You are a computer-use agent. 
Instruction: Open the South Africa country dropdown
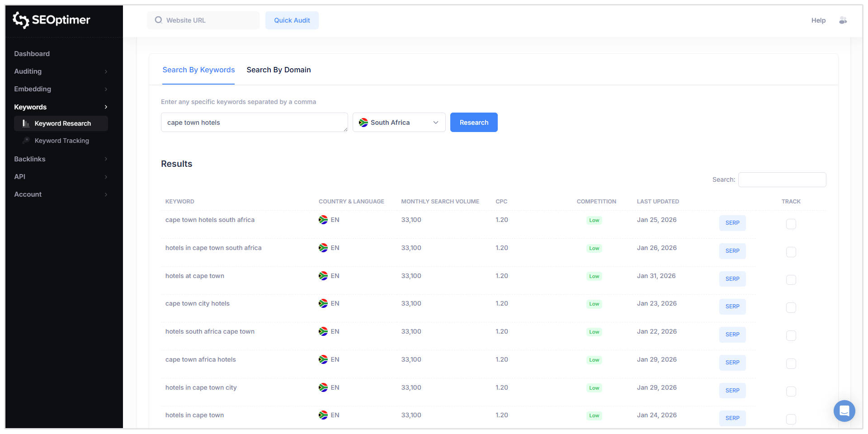tap(399, 123)
